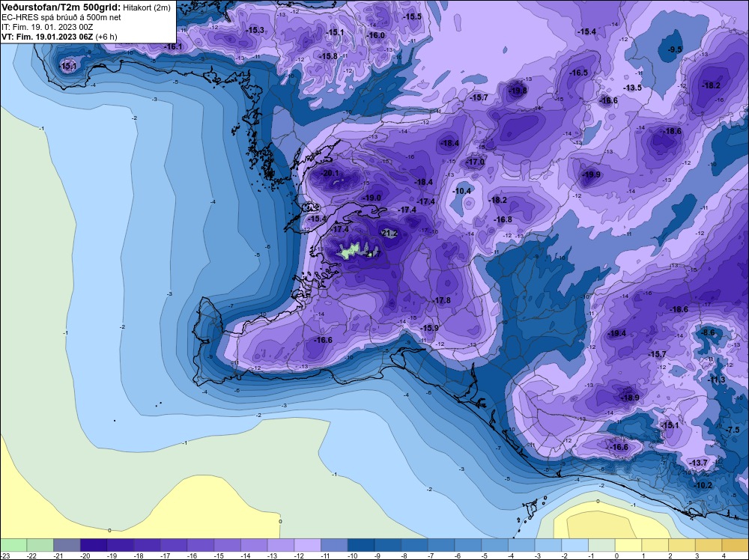This screenshot has height=560, width=749.
Task: Click the 'EC-HRES spá brúuð á 500m net' line
Action: pos(61,17)
